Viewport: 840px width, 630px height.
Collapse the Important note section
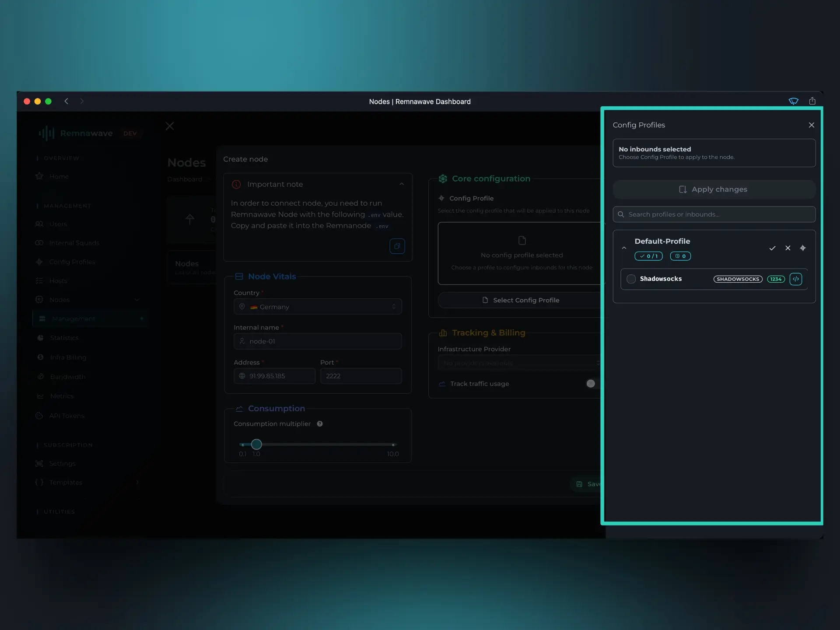pyautogui.click(x=402, y=184)
